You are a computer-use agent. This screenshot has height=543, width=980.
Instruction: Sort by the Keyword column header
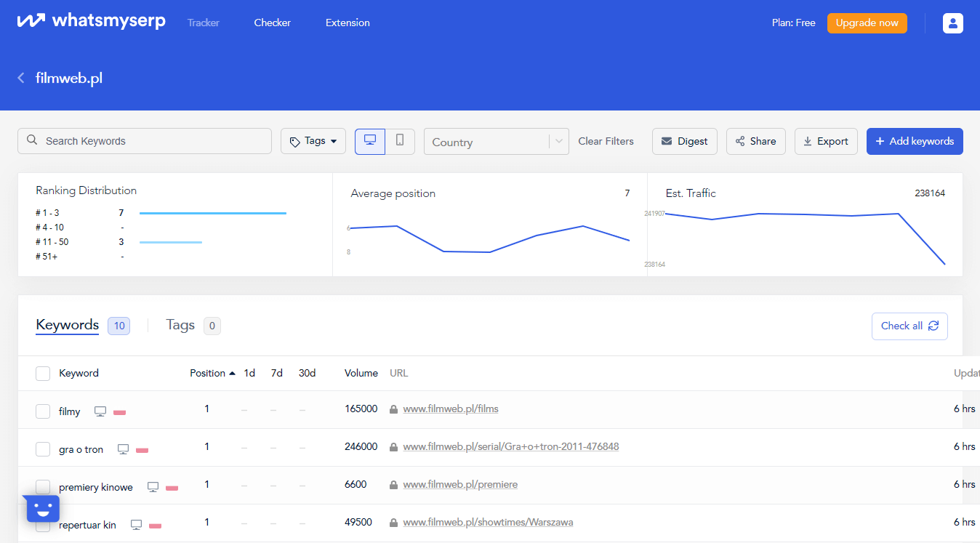tap(79, 373)
